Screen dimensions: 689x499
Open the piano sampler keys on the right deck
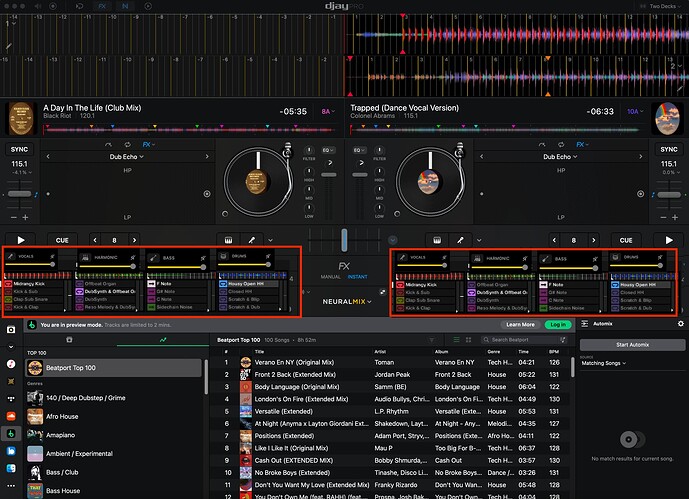pyautogui.click(x=437, y=240)
